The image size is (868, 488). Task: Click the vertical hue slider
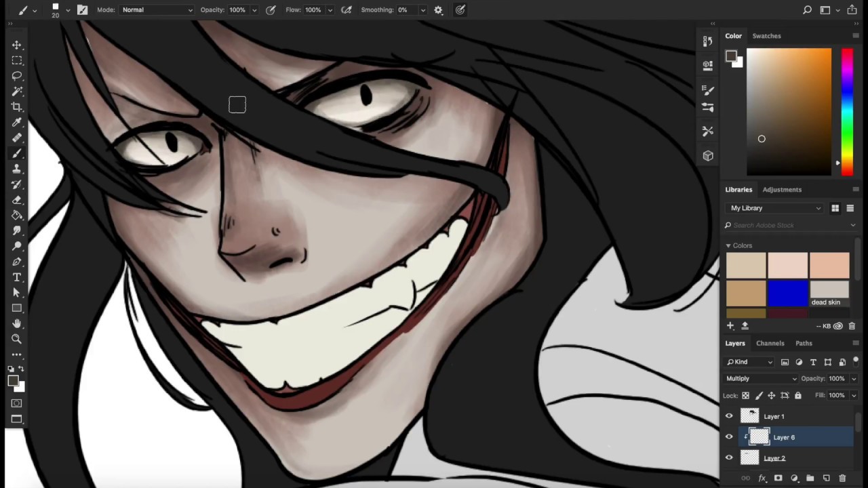tap(848, 112)
